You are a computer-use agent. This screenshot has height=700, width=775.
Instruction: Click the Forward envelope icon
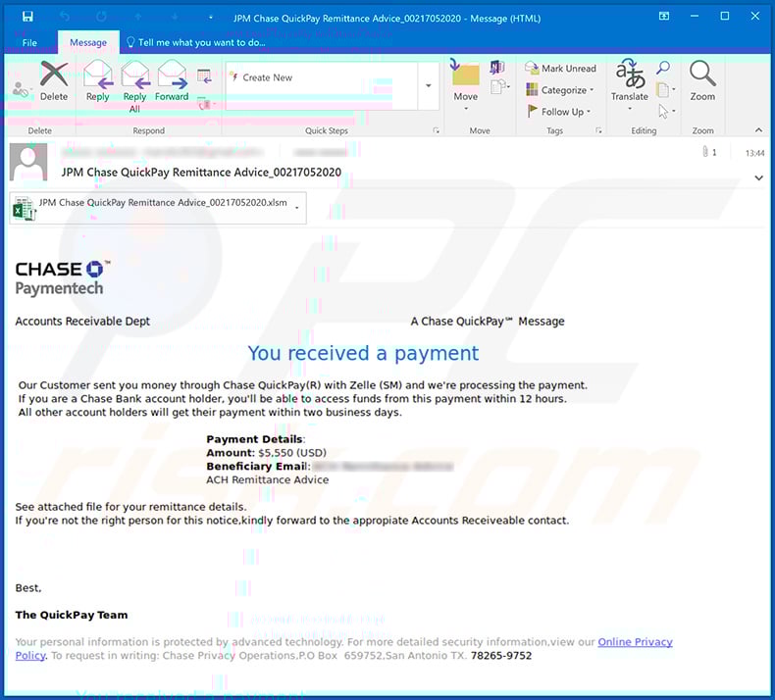tap(172, 75)
